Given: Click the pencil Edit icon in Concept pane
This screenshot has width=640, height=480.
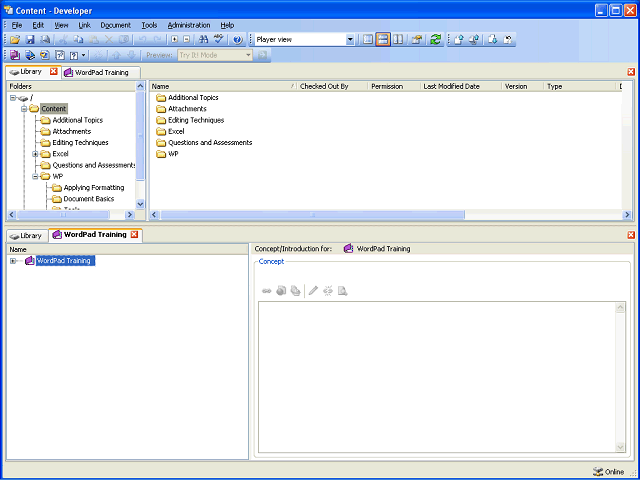Looking at the screenshot, I should (313, 291).
